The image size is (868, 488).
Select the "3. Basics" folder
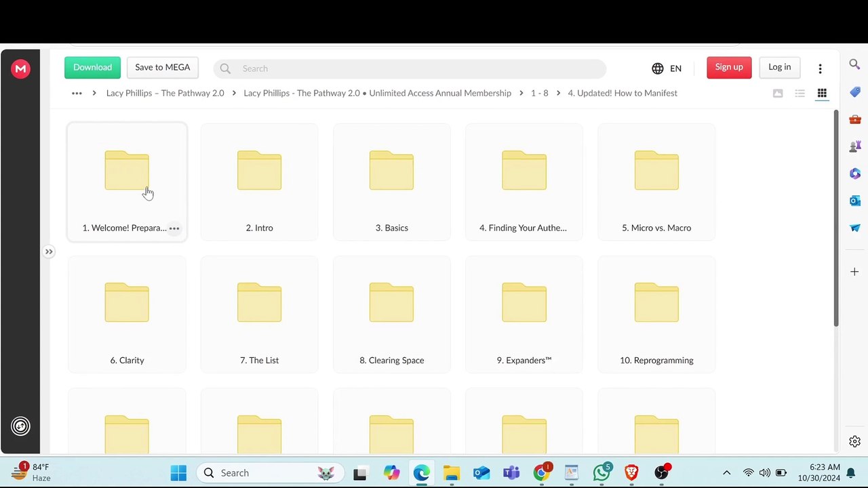coord(392,182)
